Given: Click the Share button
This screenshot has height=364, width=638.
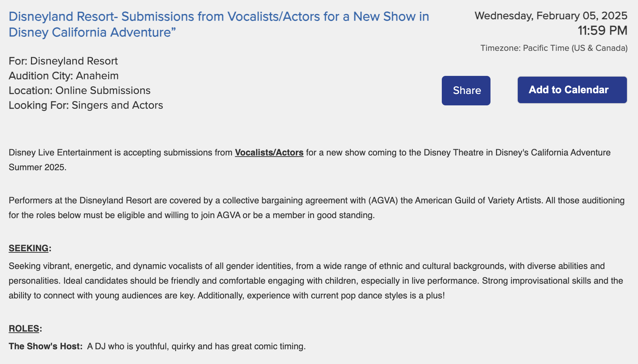Looking at the screenshot, I should click(466, 91).
